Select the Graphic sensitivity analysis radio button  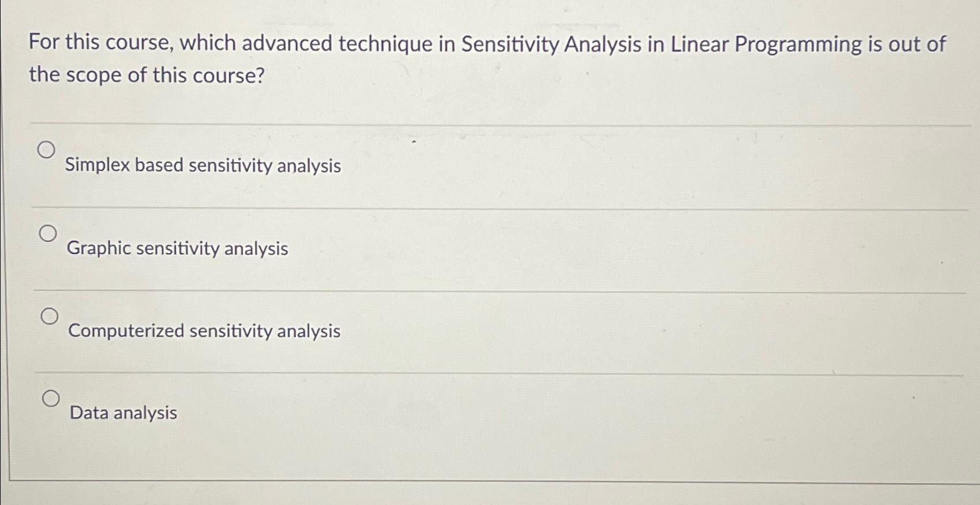pyautogui.click(x=49, y=234)
